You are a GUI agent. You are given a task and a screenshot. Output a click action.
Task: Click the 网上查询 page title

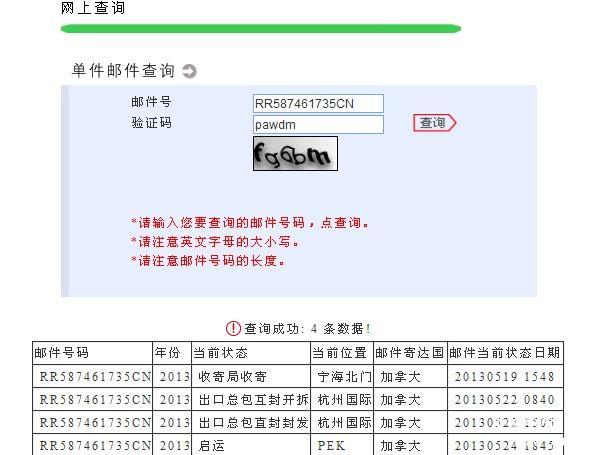[93, 8]
